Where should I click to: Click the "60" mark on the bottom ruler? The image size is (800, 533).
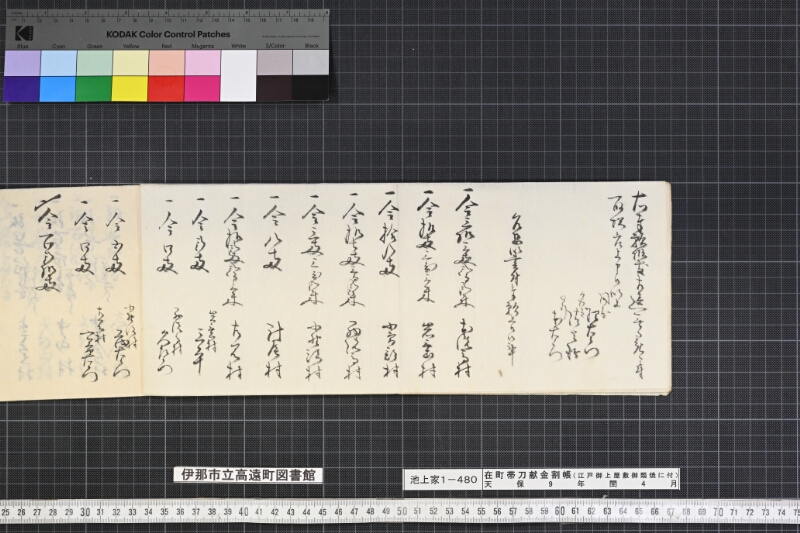[560, 511]
